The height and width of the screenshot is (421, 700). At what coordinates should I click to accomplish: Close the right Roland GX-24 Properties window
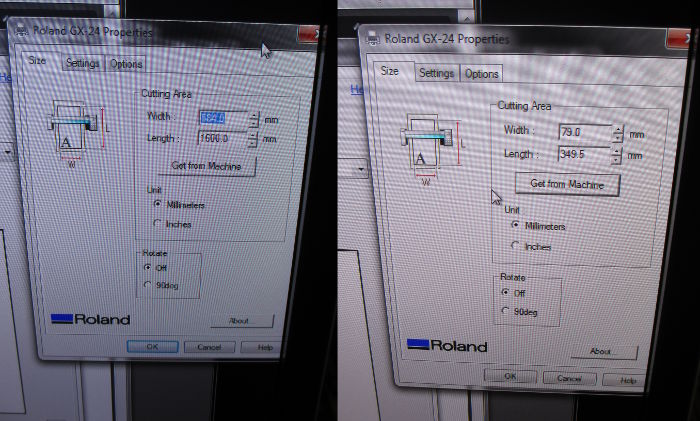[678, 39]
